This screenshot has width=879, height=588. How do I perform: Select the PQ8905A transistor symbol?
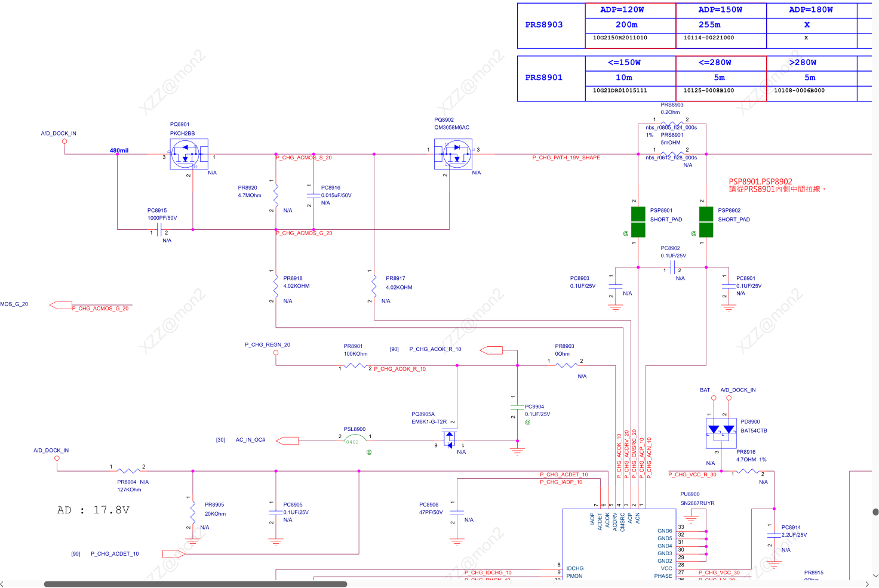pos(450,441)
